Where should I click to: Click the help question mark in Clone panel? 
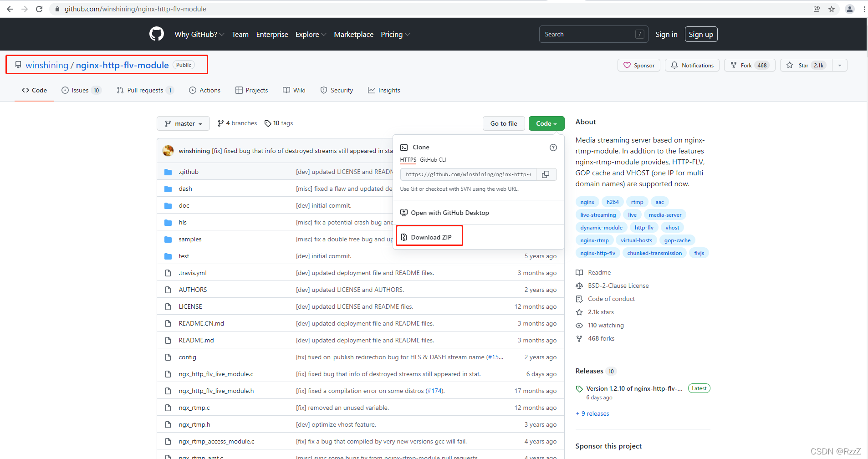[553, 148]
